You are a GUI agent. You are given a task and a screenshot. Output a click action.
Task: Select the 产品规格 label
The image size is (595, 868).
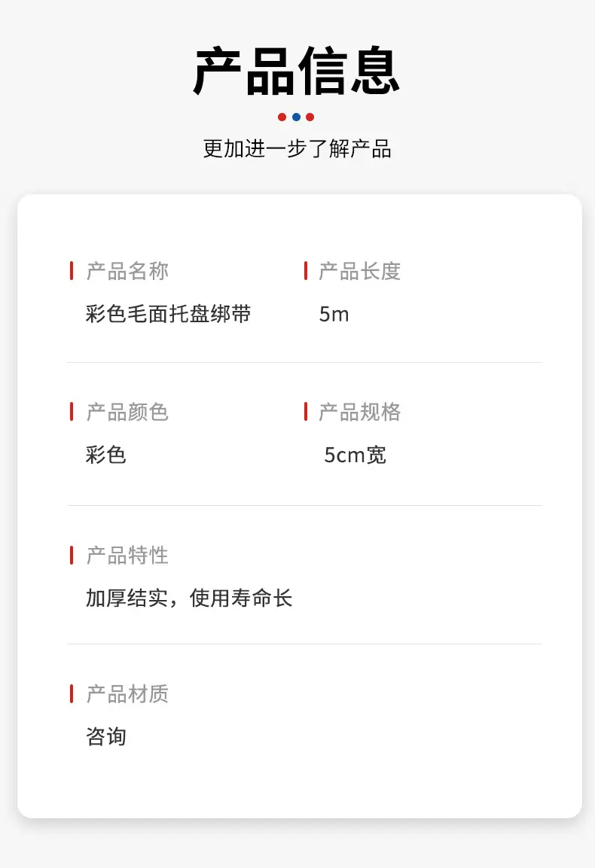click(x=359, y=412)
